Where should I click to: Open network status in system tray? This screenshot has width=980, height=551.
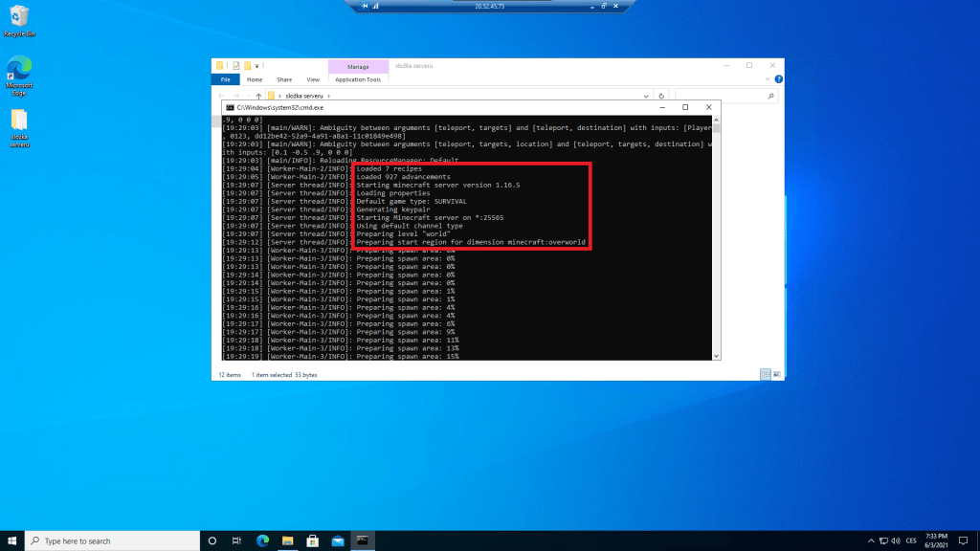tap(883, 541)
